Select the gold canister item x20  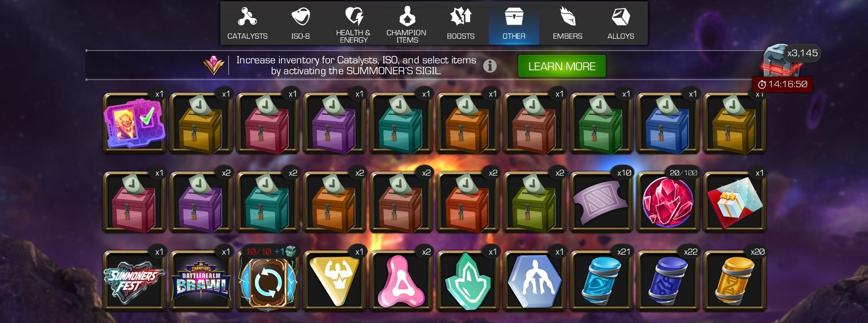pos(735,281)
